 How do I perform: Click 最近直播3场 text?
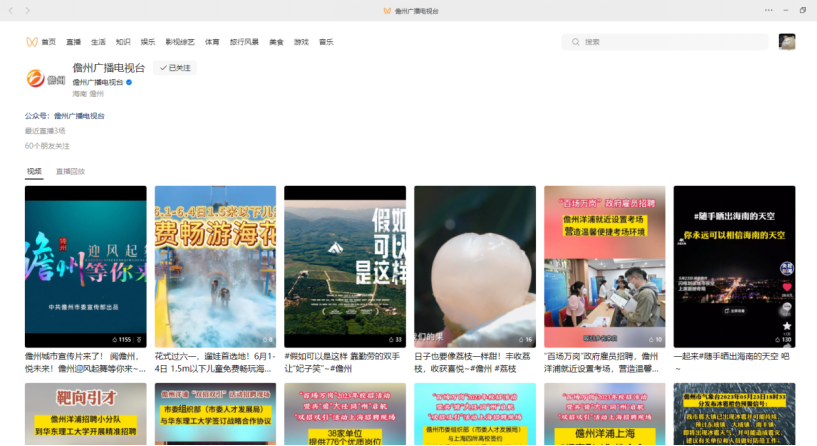click(45, 131)
